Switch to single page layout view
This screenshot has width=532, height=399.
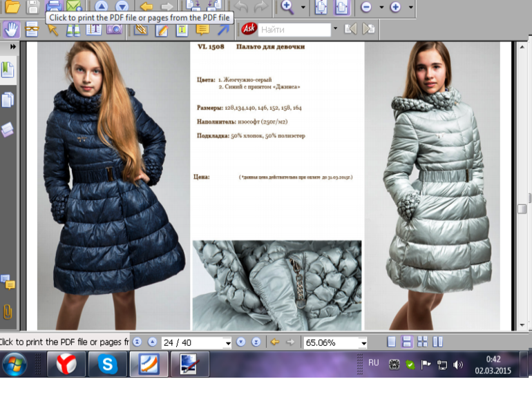pyautogui.click(x=392, y=342)
